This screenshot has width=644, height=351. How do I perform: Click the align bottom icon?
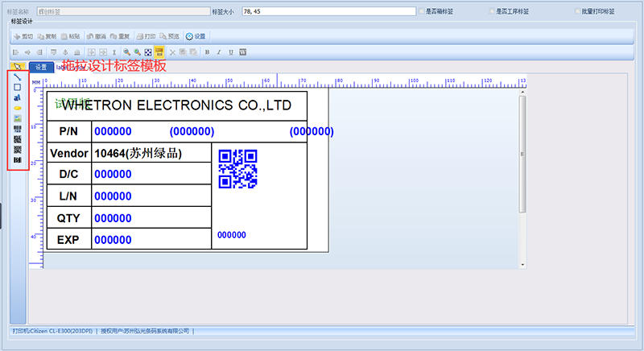pos(76,52)
